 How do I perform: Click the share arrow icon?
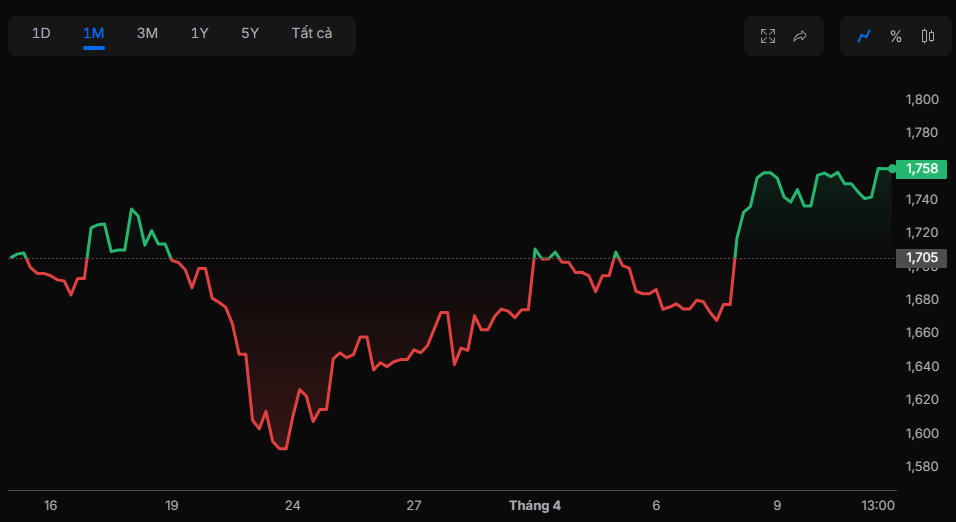800,36
